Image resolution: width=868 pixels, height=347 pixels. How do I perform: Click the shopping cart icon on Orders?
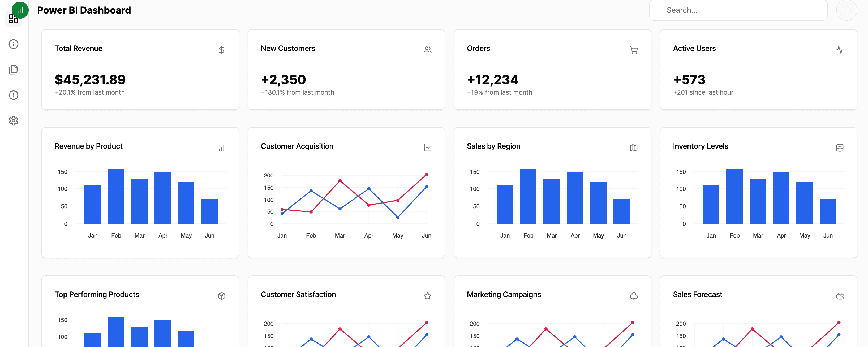(x=633, y=50)
